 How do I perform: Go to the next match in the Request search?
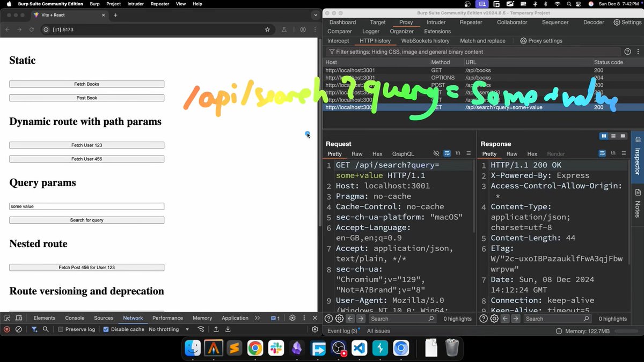360,319
